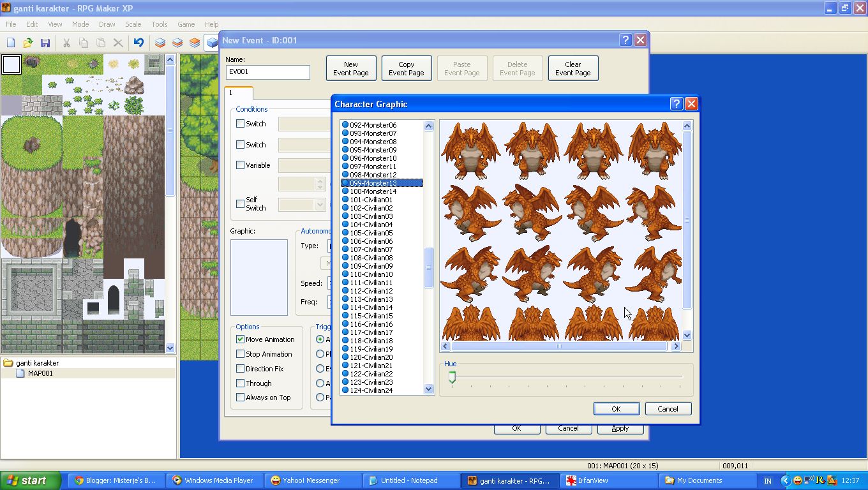868x490 pixels.
Task: Open the Tools menu
Action: coord(160,24)
